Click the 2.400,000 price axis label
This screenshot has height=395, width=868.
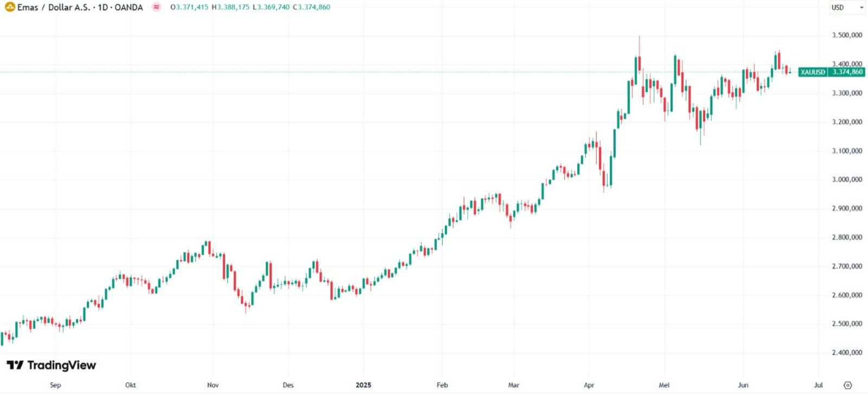click(847, 353)
